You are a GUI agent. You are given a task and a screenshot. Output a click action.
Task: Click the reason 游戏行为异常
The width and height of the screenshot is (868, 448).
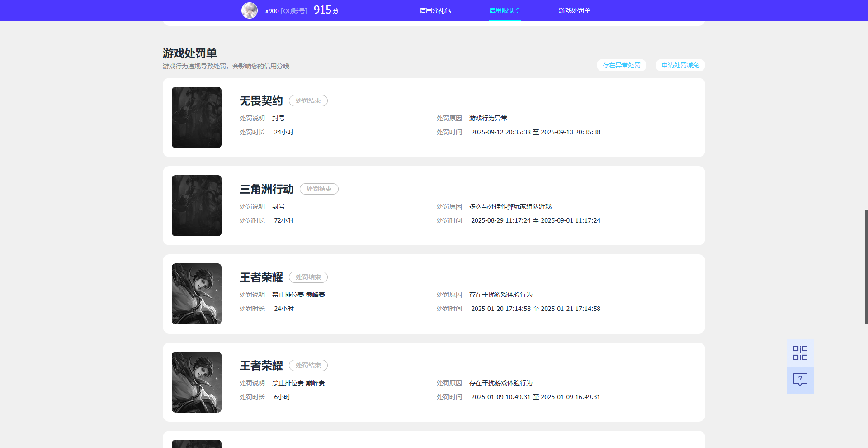(x=488, y=118)
